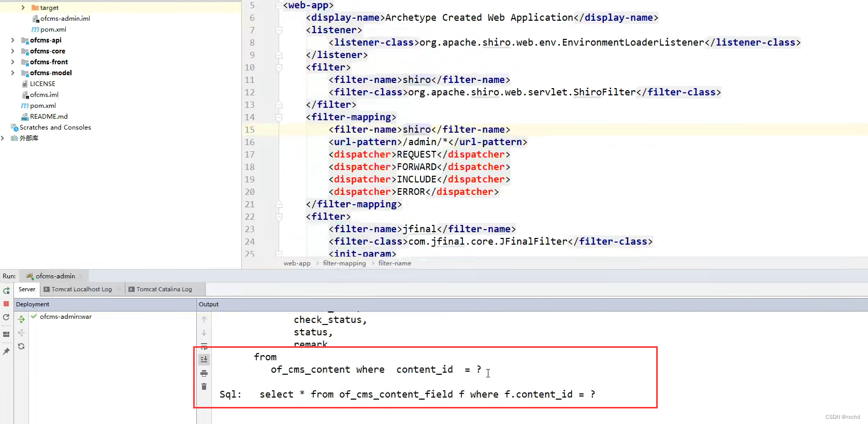Click Maven icon of pom.xml below ofcms-admin.iml
The image size is (868, 424).
click(x=35, y=30)
